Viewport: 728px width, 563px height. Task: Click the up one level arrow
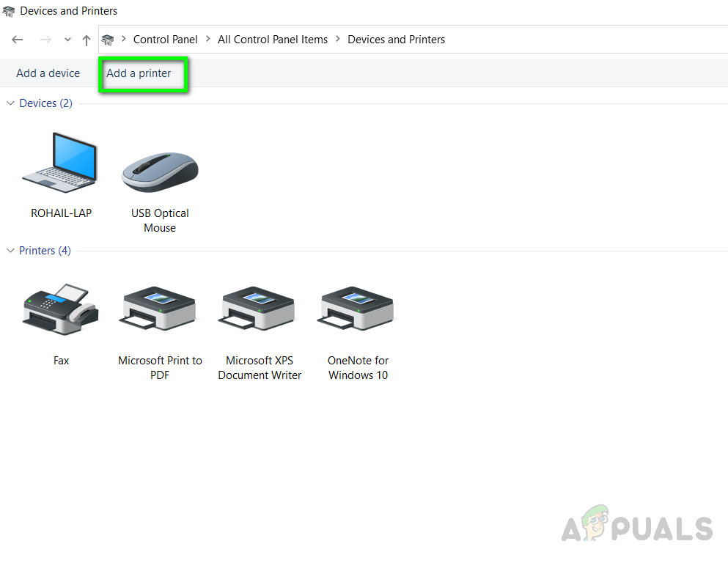click(86, 40)
